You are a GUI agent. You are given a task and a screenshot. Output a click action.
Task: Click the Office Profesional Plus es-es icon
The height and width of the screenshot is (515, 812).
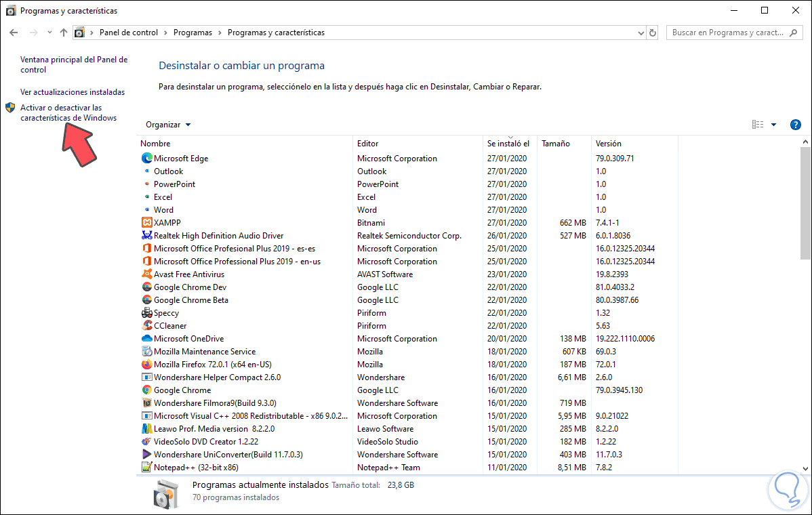(146, 249)
